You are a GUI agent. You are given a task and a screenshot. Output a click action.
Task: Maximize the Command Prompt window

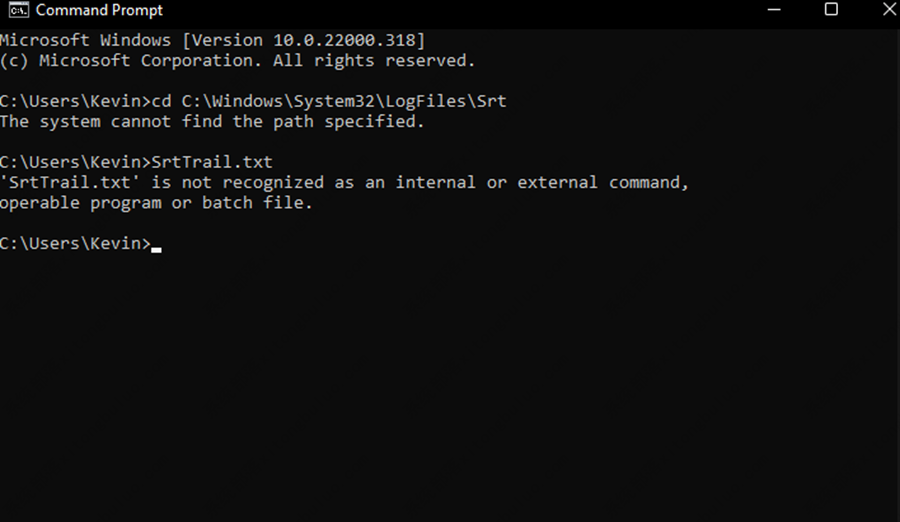831,11
